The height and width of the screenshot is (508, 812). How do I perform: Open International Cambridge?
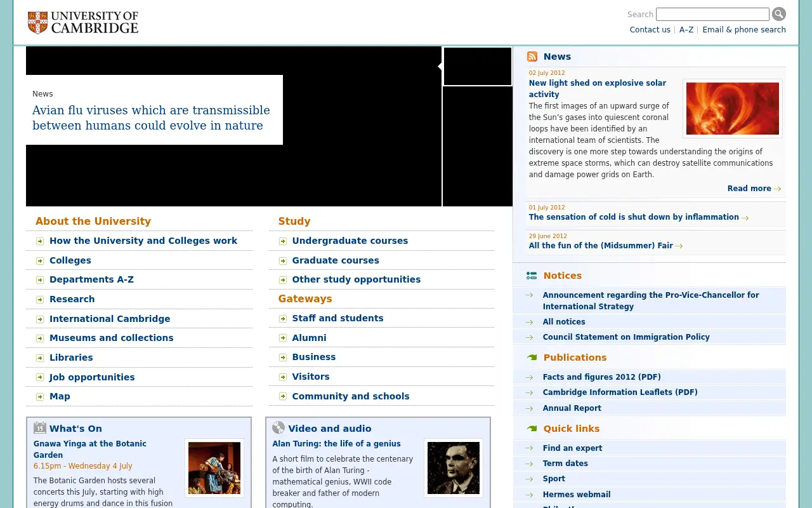[x=110, y=319]
